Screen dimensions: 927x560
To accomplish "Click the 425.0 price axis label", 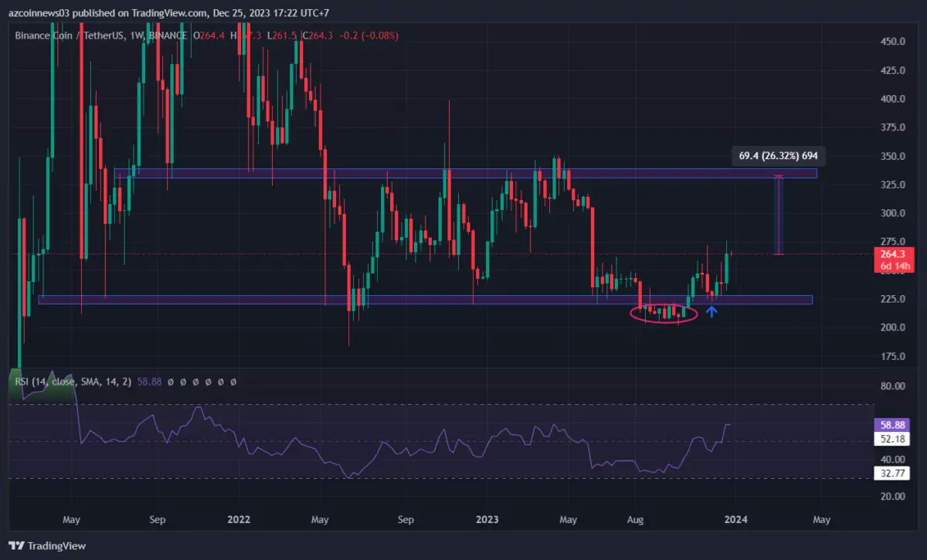I will point(893,70).
